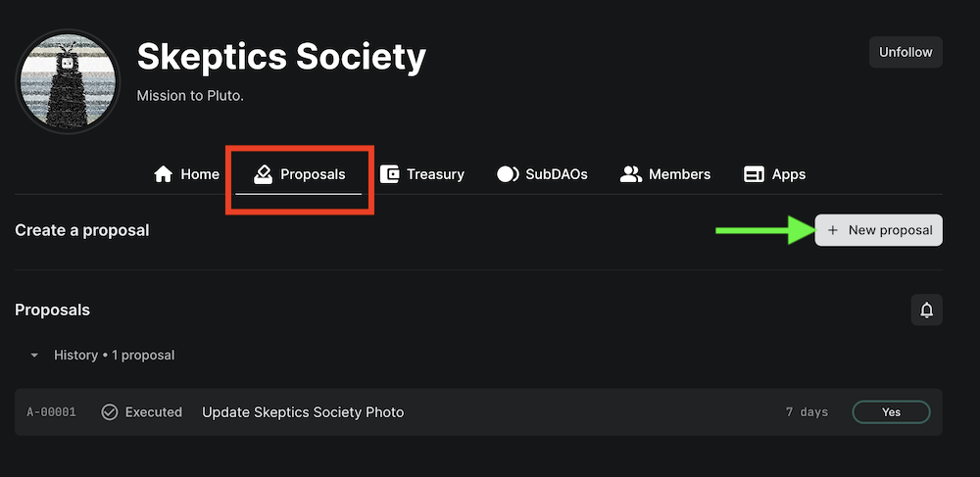Viewport: 980px width, 477px height.
Task: Click the Proposals ballot box icon
Action: click(x=263, y=174)
